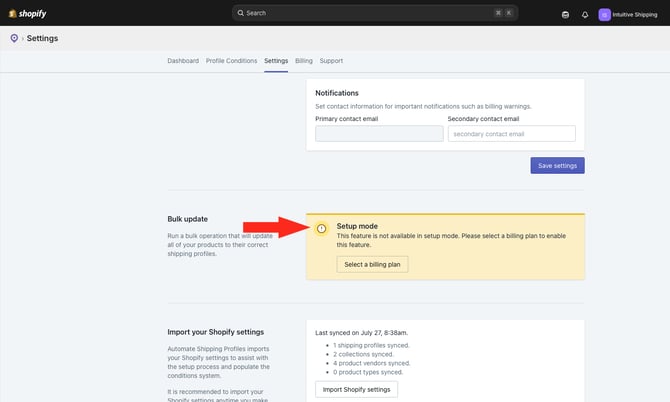Open the notifications bell icon
The image size is (670, 402).
point(585,15)
